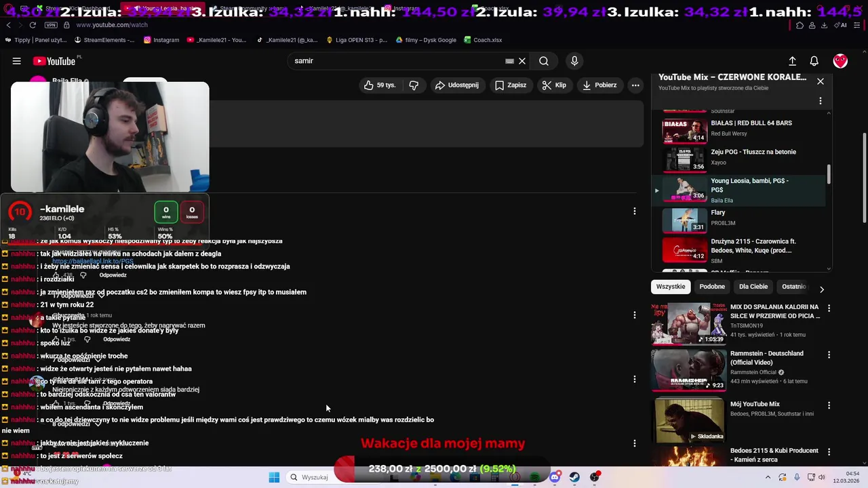
Task: Open 'MIX DO SPALANIA KALORII' recommended video
Action: pyautogui.click(x=736, y=323)
